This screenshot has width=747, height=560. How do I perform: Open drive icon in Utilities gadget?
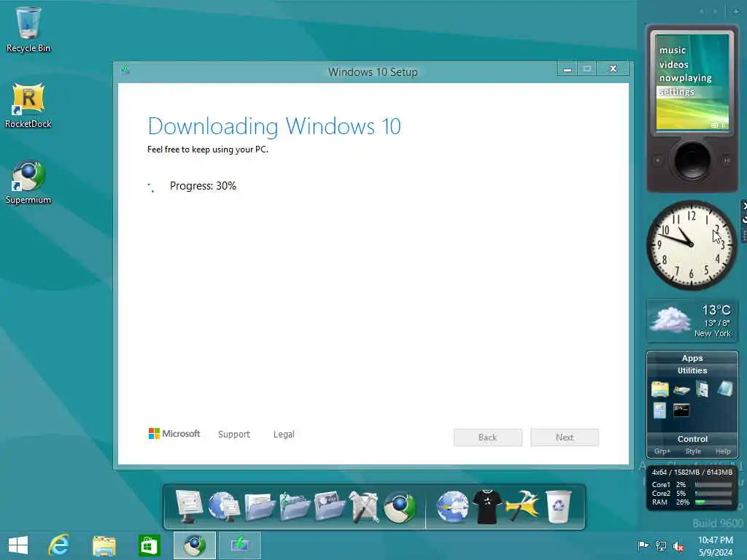(x=681, y=390)
